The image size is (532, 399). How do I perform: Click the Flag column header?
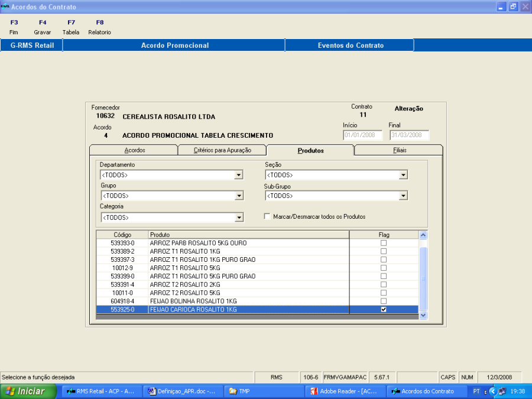pos(384,235)
